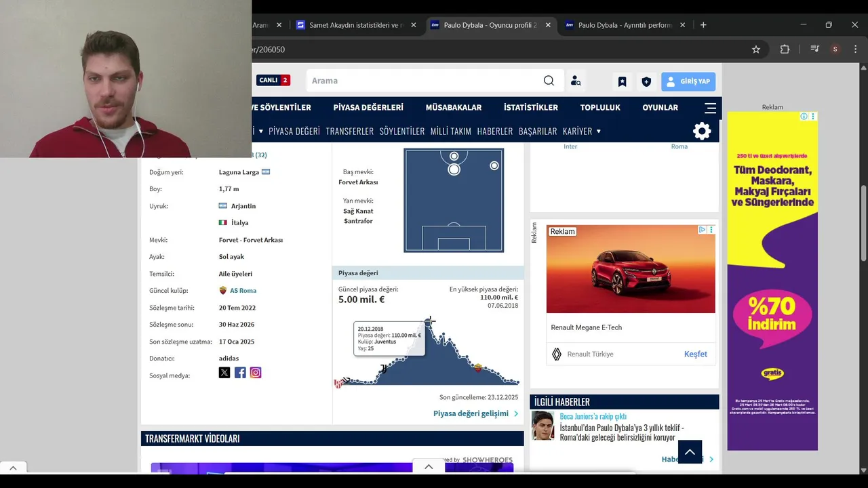Click the shield plus icon in header

(646, 81)
